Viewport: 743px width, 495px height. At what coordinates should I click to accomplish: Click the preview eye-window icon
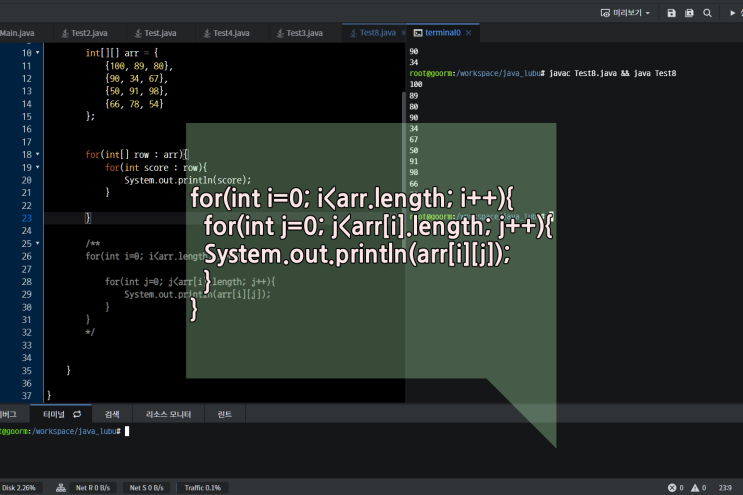[605, 13]
